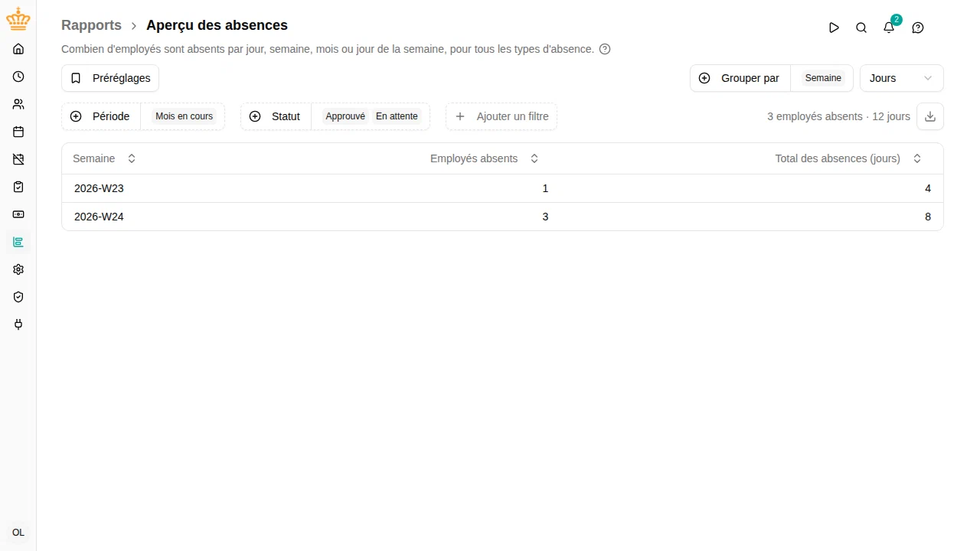This screenshot has height=551, width=980.
Task: Open notifications bell with badge 2
Action: point(889,28)
